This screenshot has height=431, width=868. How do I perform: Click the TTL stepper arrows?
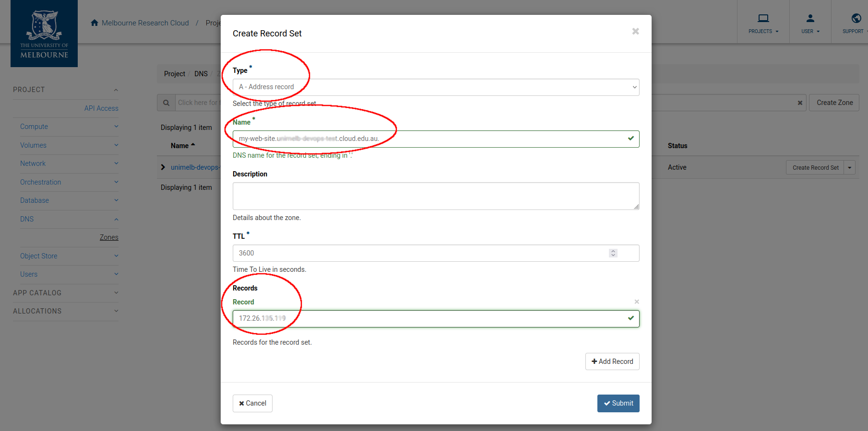point(613,253)
